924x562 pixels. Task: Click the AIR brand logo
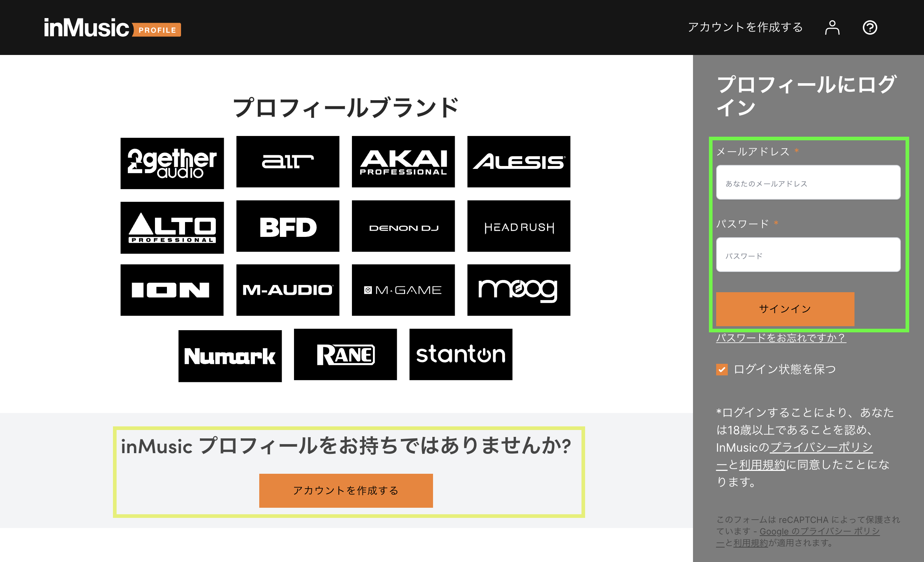[287, 162]
